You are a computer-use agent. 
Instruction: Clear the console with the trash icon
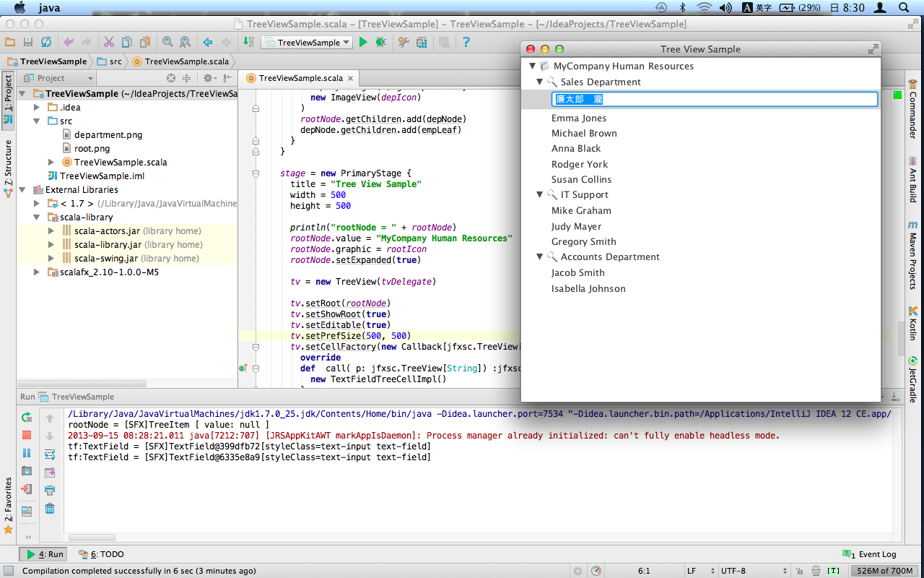[x=50, y=509]
